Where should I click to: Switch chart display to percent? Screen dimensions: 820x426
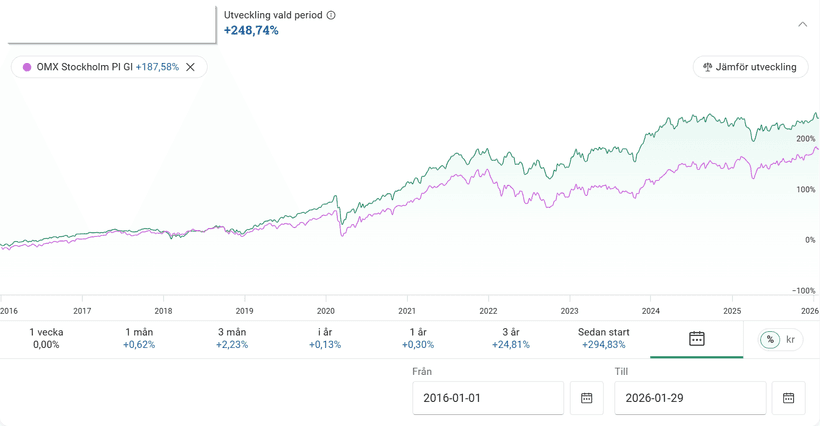pos(770,340)
